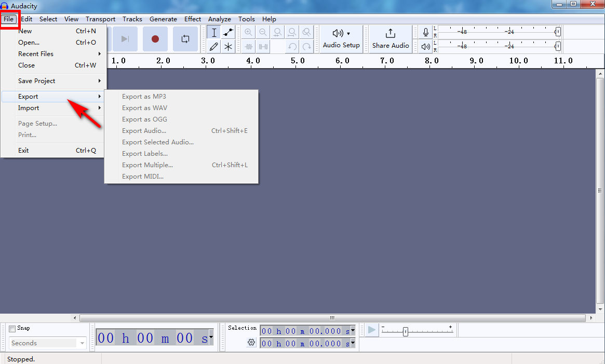Viewport: 605px width, 364px height.
Task: Choose Export MIDI...
Action: pyautogui.click(x=181, y=177)
